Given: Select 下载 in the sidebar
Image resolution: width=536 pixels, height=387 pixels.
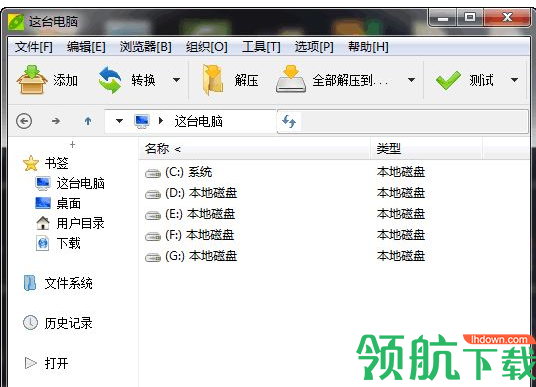Looking at the screenshot, I should click(x=58, y=243).
